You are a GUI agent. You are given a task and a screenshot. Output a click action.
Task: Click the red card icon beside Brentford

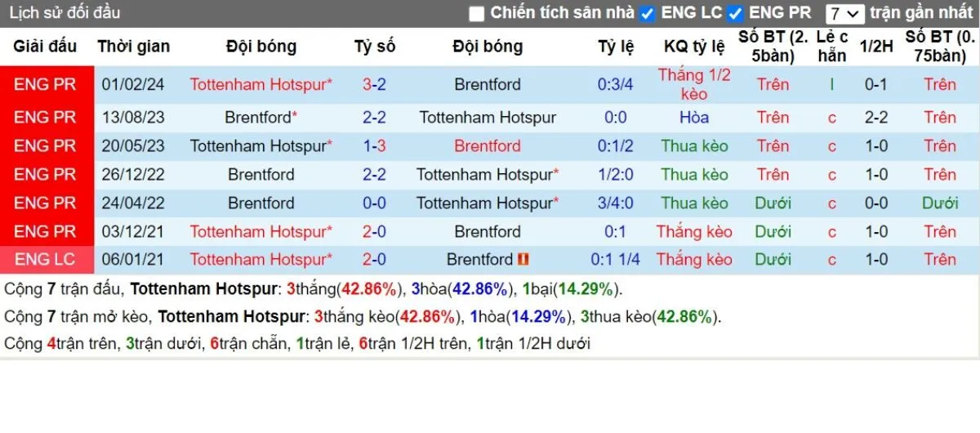(523, 260)
